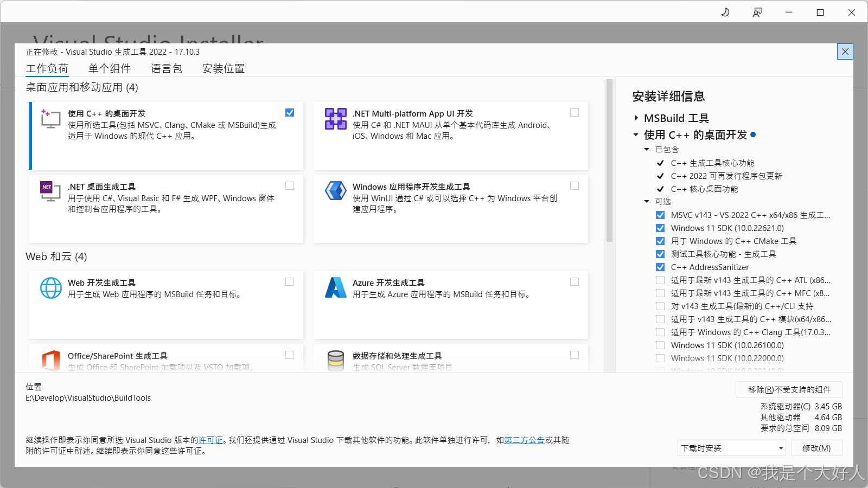Click 桌面应用和移动应用 (4) section heading
868x488 pixels.
(82, 87)
